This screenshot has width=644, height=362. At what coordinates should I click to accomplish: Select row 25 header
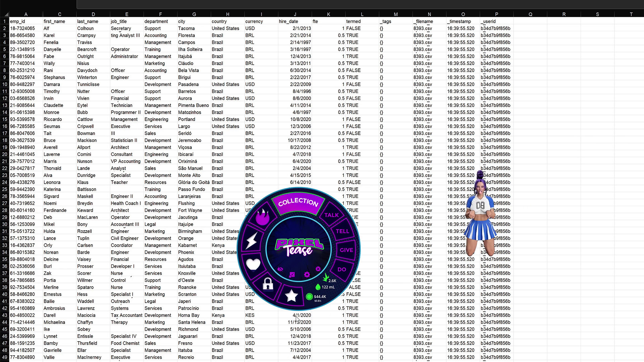pos(4,189)
